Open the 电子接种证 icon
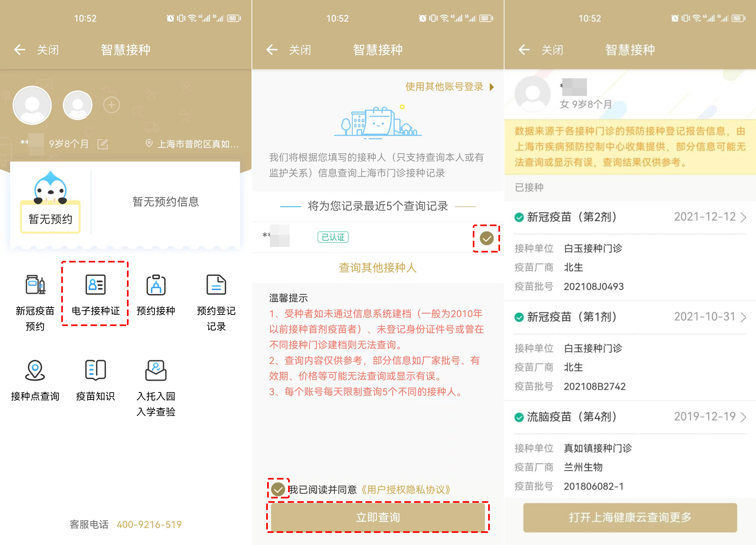 (95, 285)
